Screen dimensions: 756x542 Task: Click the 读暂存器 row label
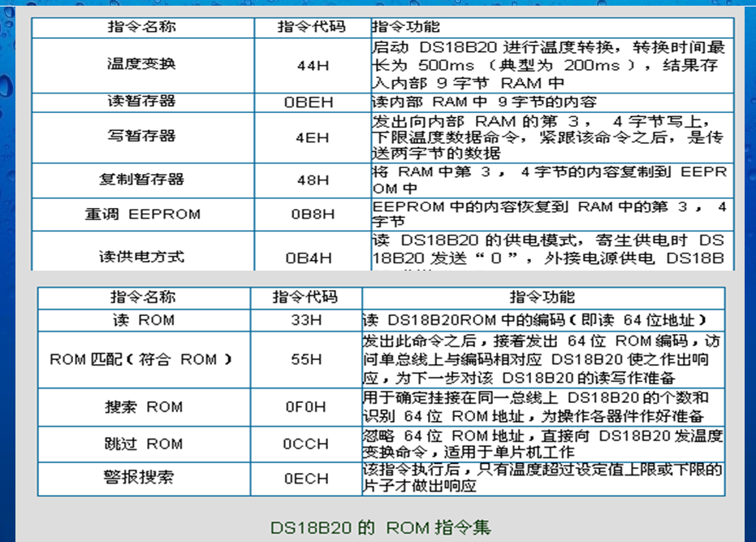point(141,102)
